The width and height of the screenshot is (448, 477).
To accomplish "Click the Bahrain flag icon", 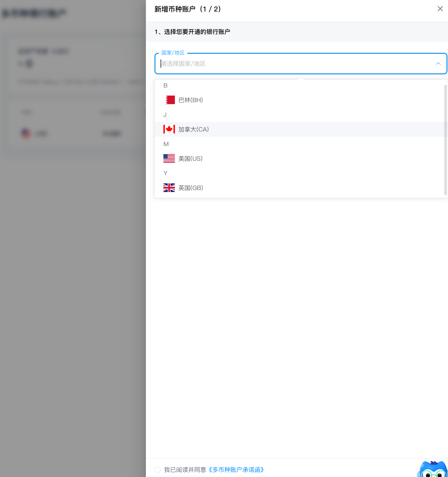I will pos(169,100).
